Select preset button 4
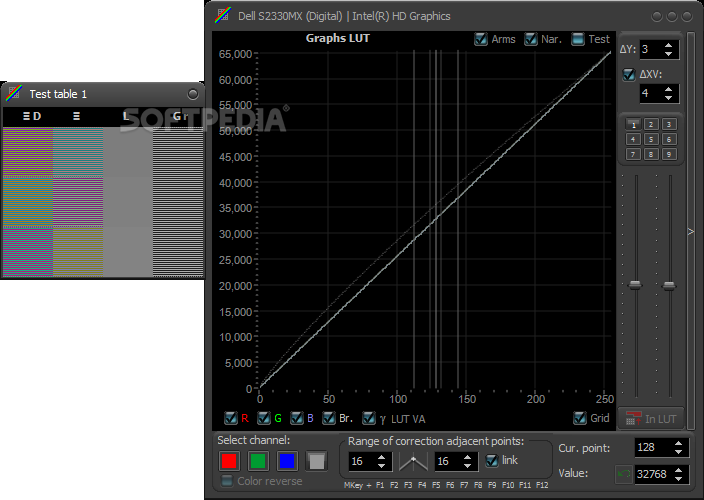The height and width of the screenshot is (500, 704). pos(633,139)
